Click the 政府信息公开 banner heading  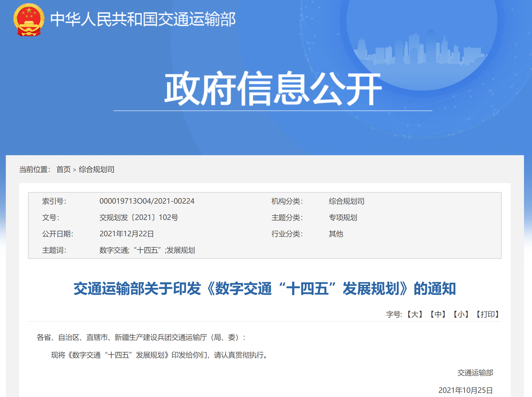(273, 89)
